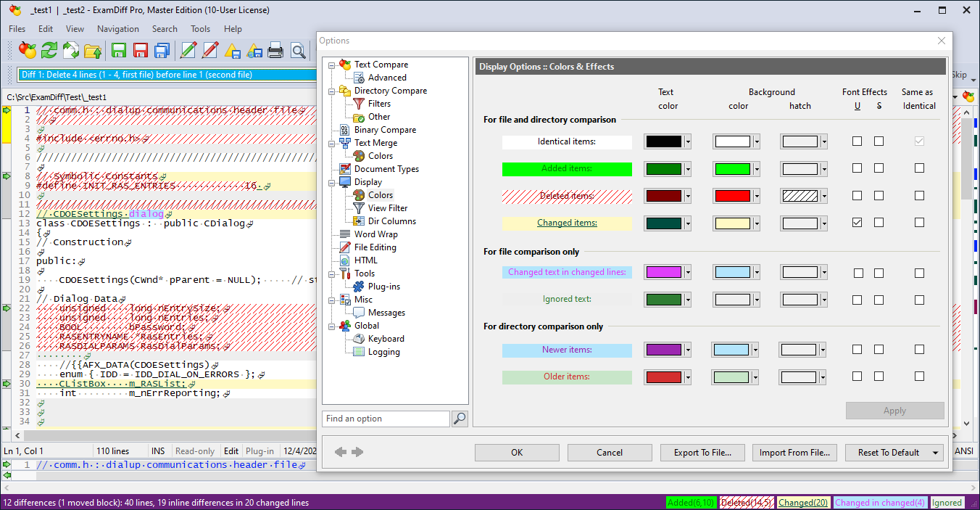980x510 pixels.
Task: Enable strikethrough checkbox for Newer items
Action: (879, 350)
